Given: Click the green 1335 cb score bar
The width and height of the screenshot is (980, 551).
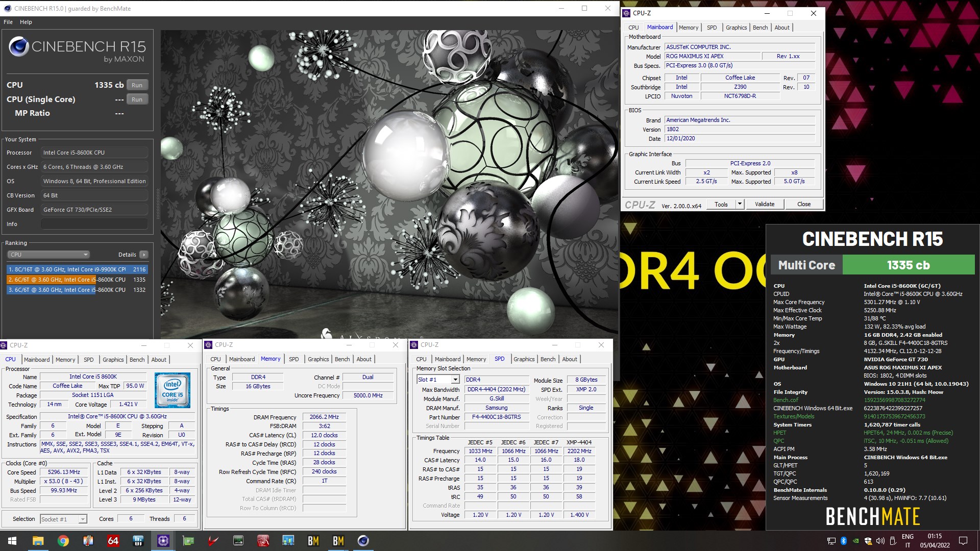Looking at the screenshot, I should [909, 265].
